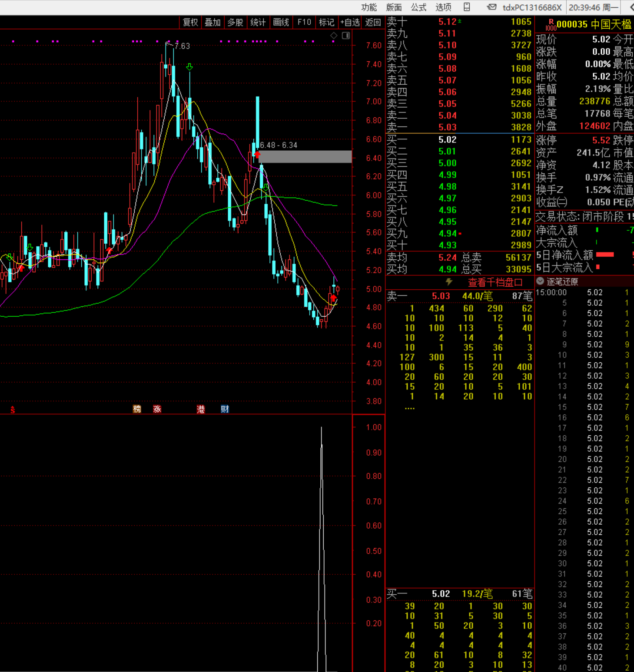
Task: Click the clock 20:39:46 周一
Action: click(593, 7)
